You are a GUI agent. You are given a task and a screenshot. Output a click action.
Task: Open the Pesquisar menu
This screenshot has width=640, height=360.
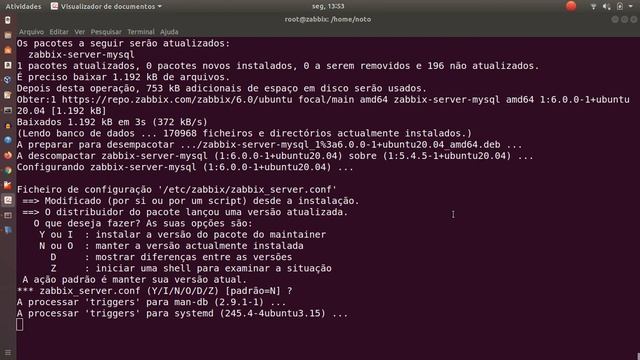[x=106, y=32]
